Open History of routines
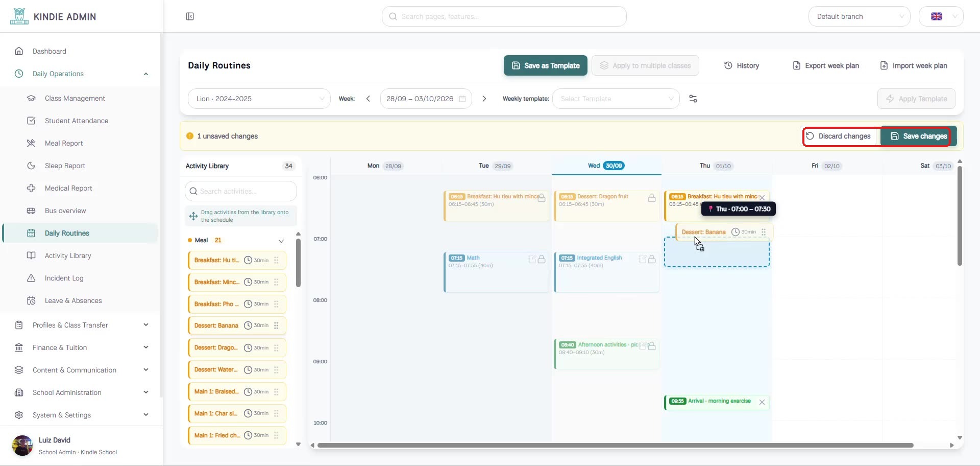Viewport: 980px width, 466px height. [x=742, y=65]
